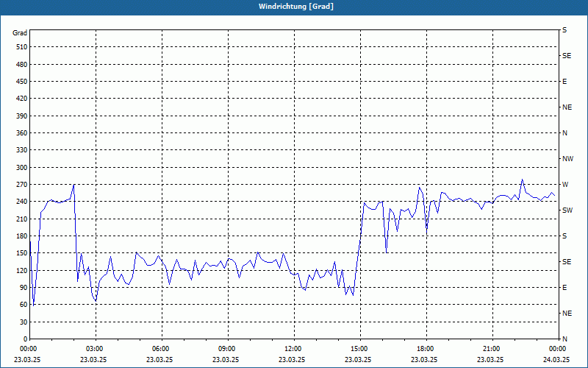Image resolution: width=588 pixels, height=368 pixels.
Task: Select the 90 degree axis label
Action: point(24,288)
